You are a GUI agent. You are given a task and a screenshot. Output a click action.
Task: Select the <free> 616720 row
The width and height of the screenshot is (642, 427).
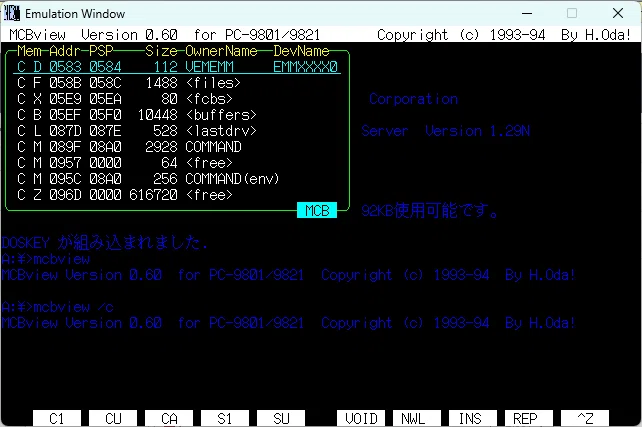pos(177,194)
